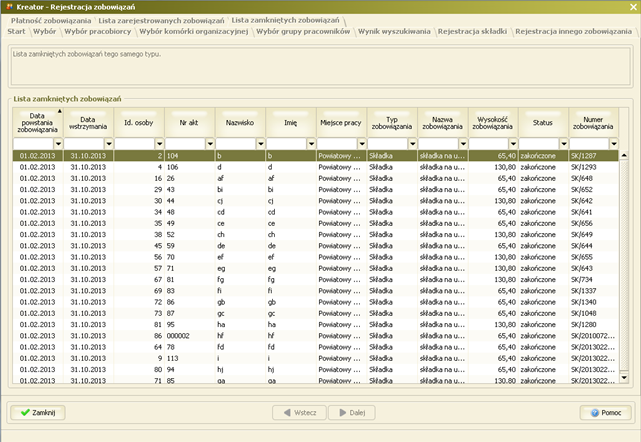641x442 pixels.
Task: Open filter dropdown for Numer zobowiązania column
Action: [x=614, y=144]
